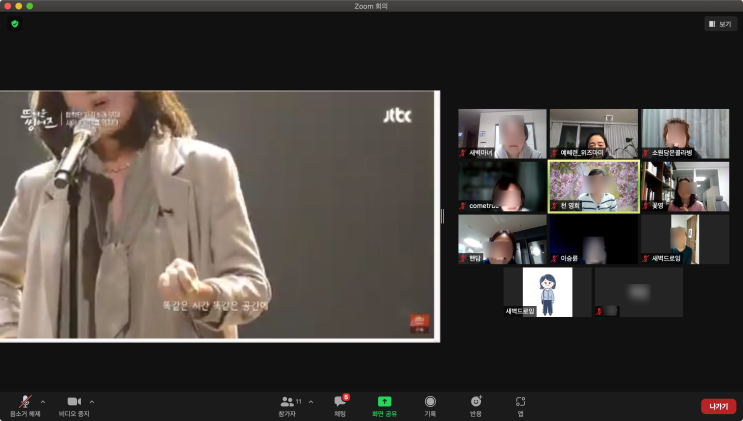Select the 꽃영 participant video

tap(685, 186)
